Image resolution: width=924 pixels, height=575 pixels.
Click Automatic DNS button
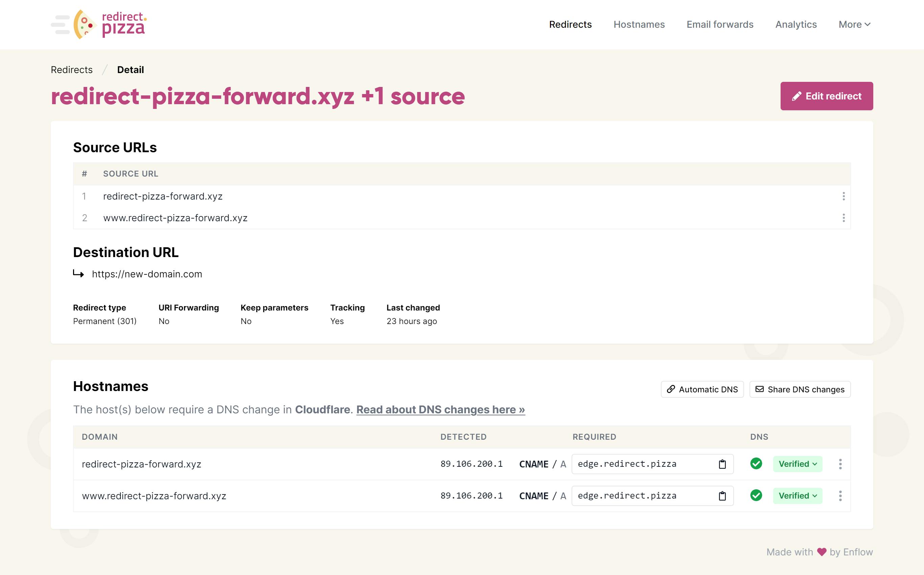tap(702, 389)
